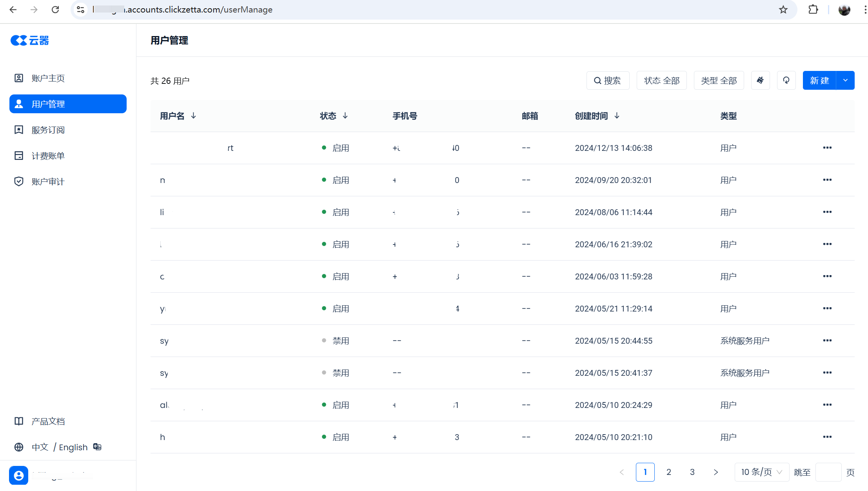Click the browser extensions puzzle icon
Image resolution: width=868 pixels, height=491 pixels.
(813, 9)
